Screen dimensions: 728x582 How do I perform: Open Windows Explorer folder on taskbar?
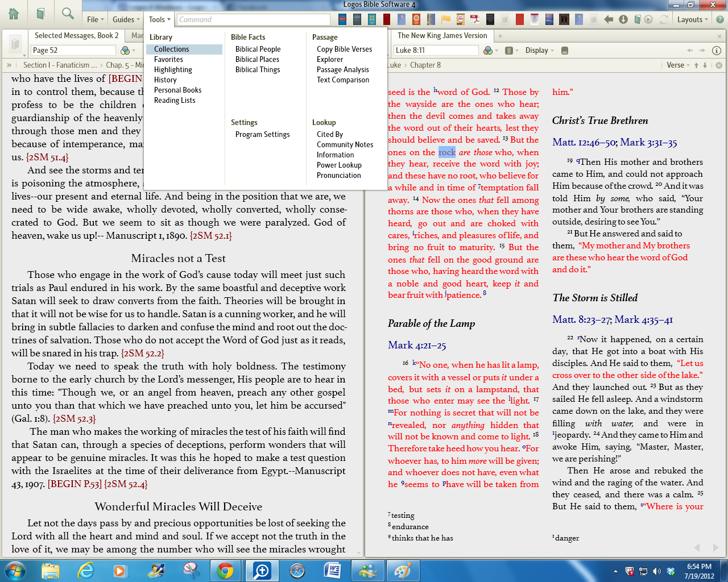(51, 571)
